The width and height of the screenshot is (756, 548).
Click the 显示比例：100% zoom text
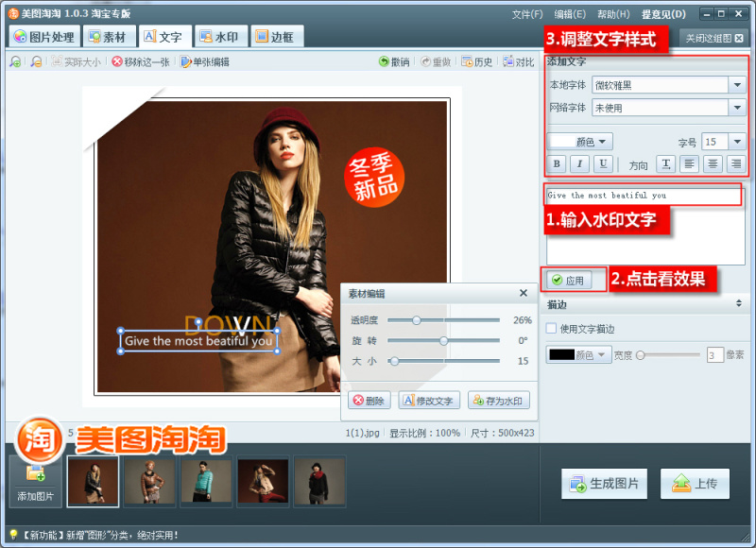(x=424, y=433)
